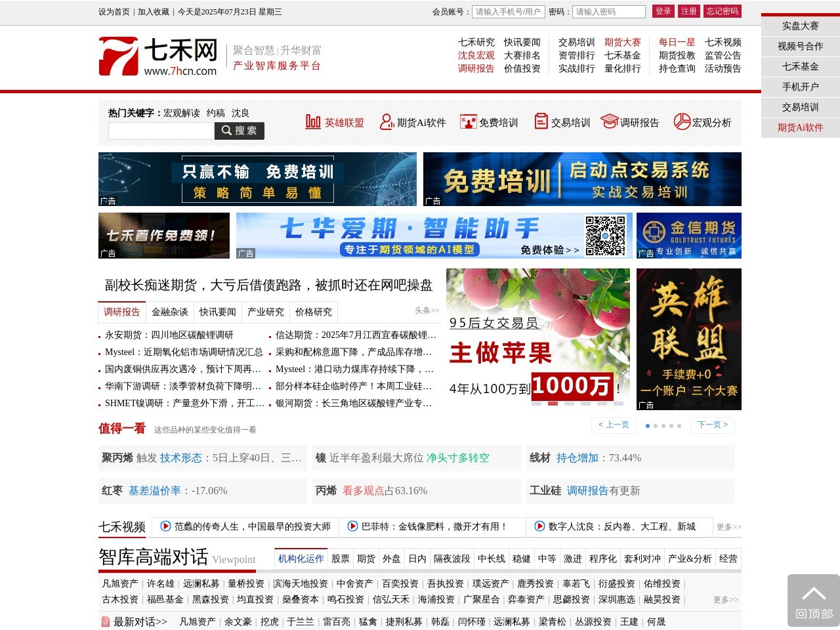Image resolution: width=840 pixels, height=630 pixels.
Task: Select 股票 dialogue tab
Action: coord(341,559)
